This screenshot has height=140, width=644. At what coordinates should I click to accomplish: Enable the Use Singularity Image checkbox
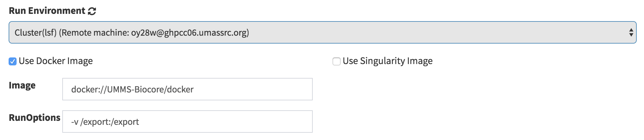tap(337, 61)
